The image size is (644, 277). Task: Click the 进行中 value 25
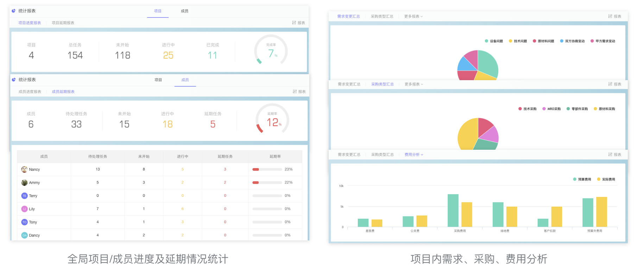[168, 55]
